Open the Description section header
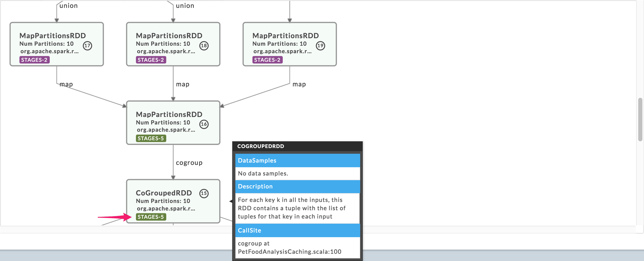644x261 pixels. pos(298,186)
